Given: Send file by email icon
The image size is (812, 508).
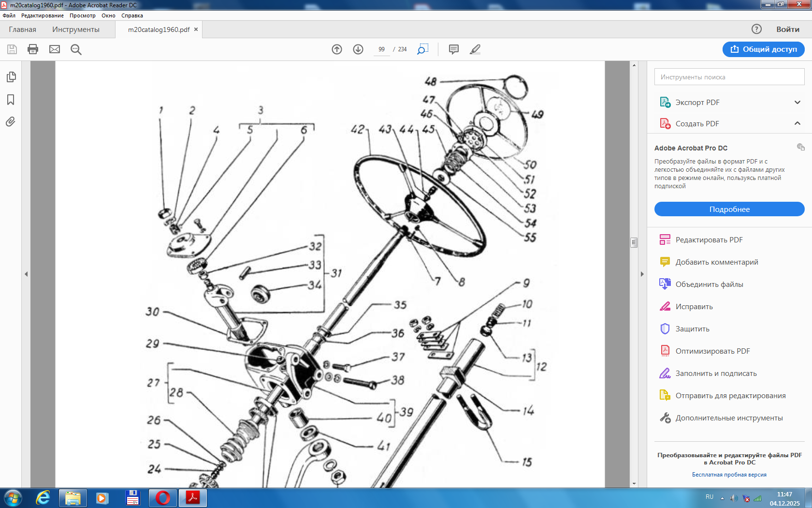Looking at the screenshot, I should (55, 49).
